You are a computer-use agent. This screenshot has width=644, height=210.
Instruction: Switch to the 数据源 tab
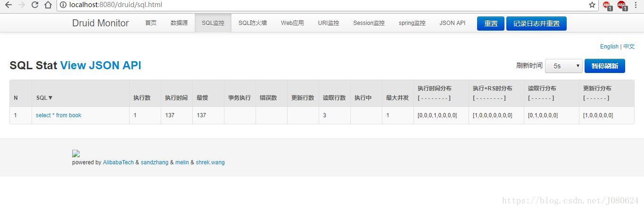click(179, 23)
